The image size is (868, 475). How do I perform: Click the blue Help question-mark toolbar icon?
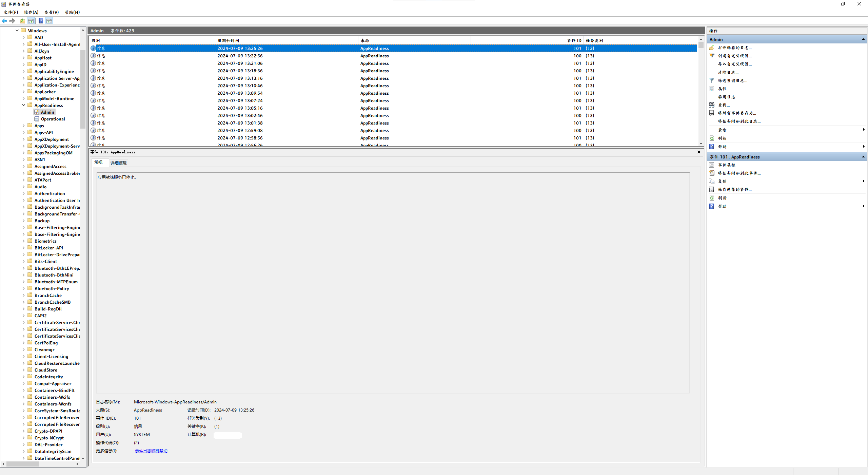click(x=41, y=21)
